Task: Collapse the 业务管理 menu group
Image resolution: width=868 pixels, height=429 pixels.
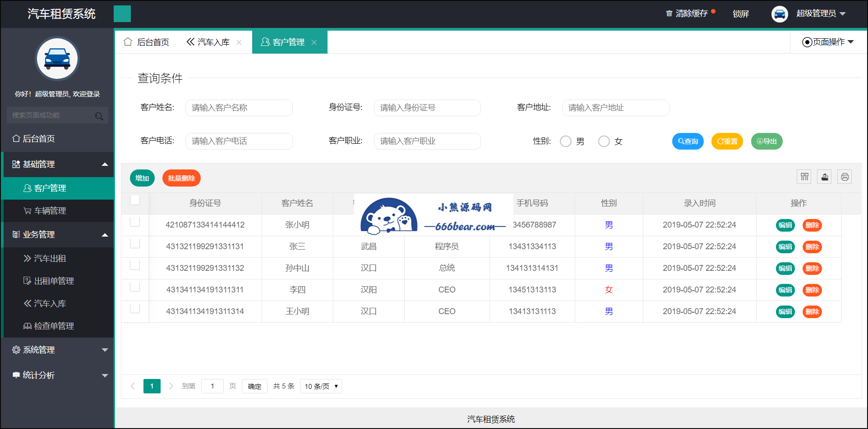Action: 57,235
